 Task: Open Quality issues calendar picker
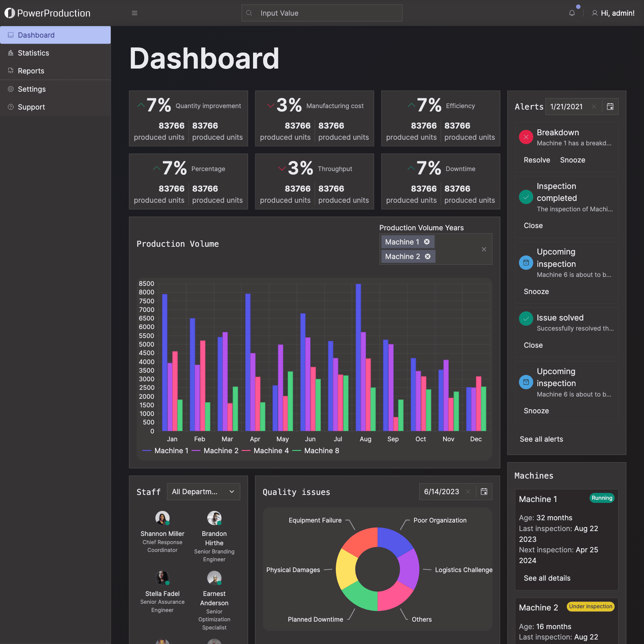[x=484, y=492]
